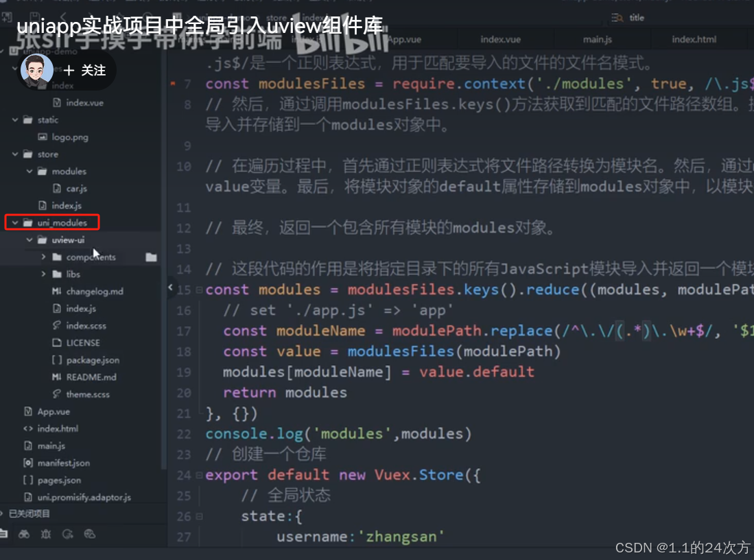The image size is (754, 560).
Task: Switch to the index.html editor tab
Action: [x=694, y=39]
